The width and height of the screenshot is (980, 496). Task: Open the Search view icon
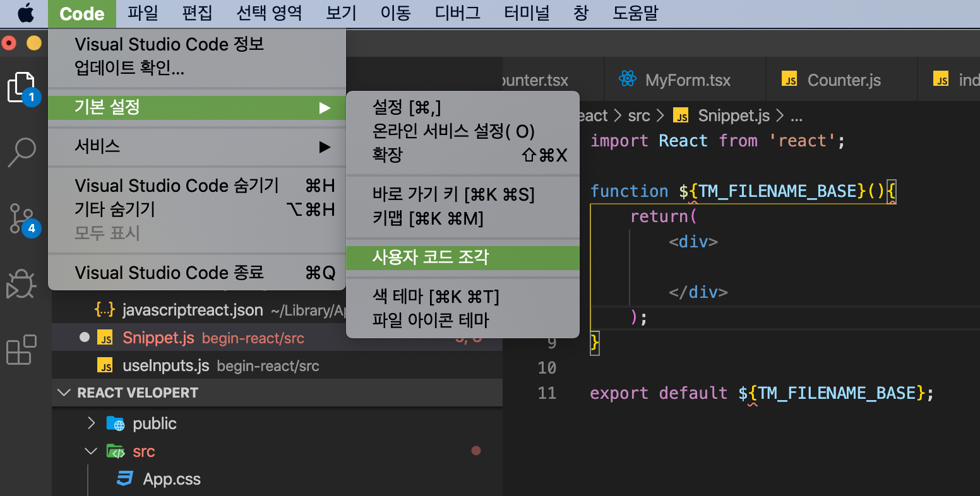[x=21, y=152]
